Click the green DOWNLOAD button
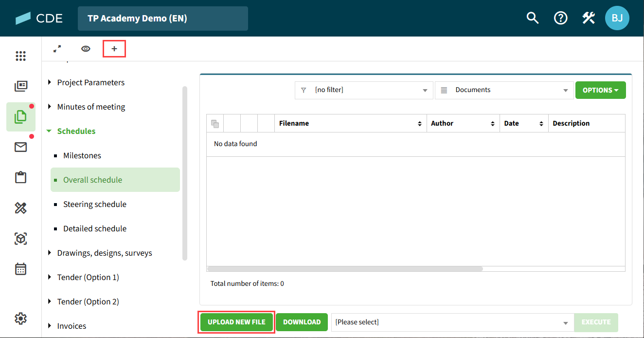The image size is (644, 338). pos(302,322)
